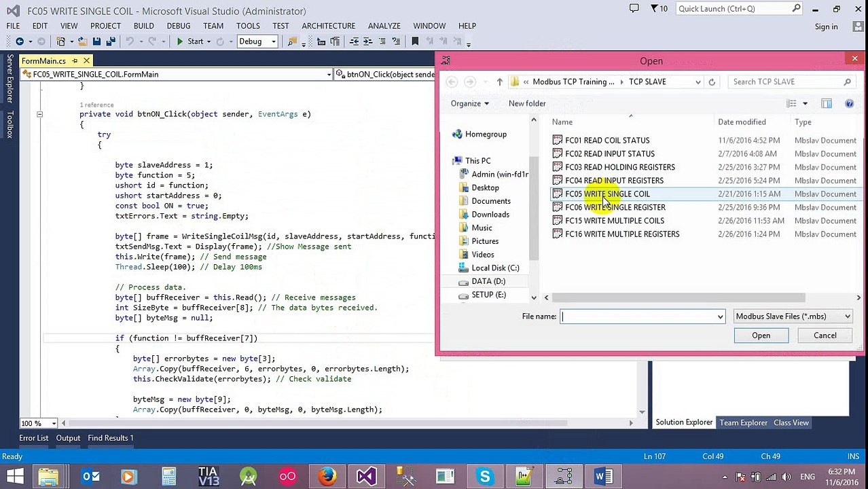Click the Cancel button in dialog

tap(825, 335)
